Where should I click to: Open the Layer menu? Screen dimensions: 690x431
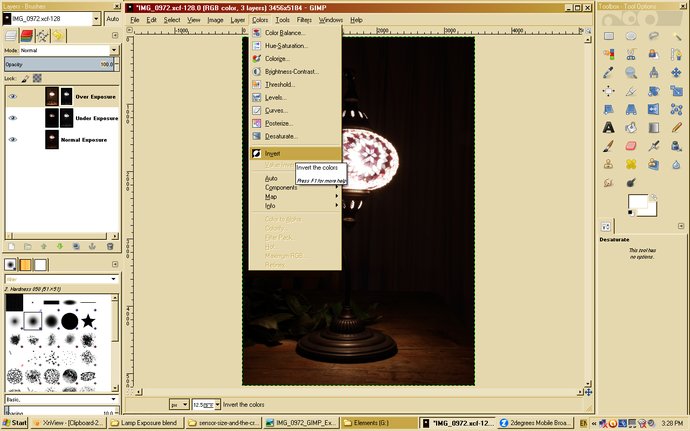238,20
